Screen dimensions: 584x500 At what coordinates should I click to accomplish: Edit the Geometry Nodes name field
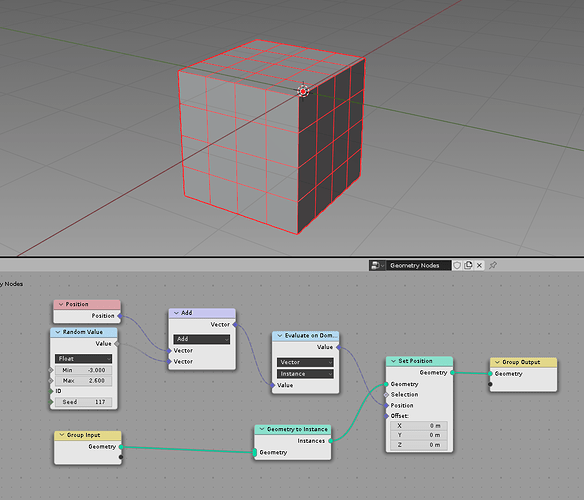pyautogui.click(x=418, y=265)
